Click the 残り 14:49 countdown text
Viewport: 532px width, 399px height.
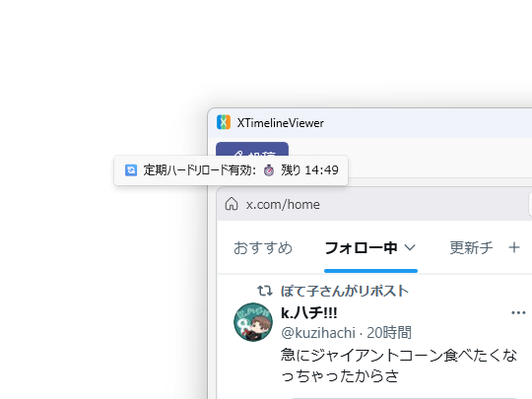(x=309, y=170)
